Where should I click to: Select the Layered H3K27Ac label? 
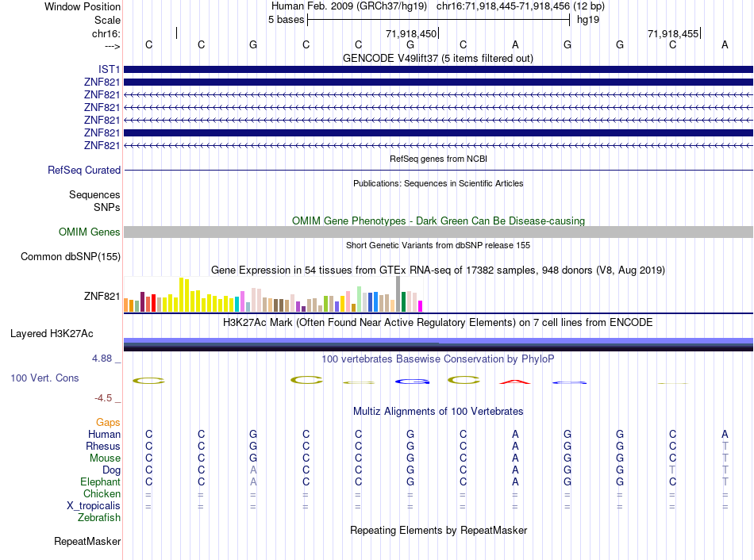click(x=52, y=334)
